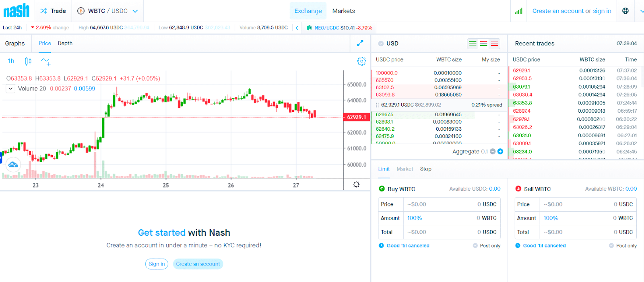Click the Sell WBTC down-arrow icon

tap(518, 189)
